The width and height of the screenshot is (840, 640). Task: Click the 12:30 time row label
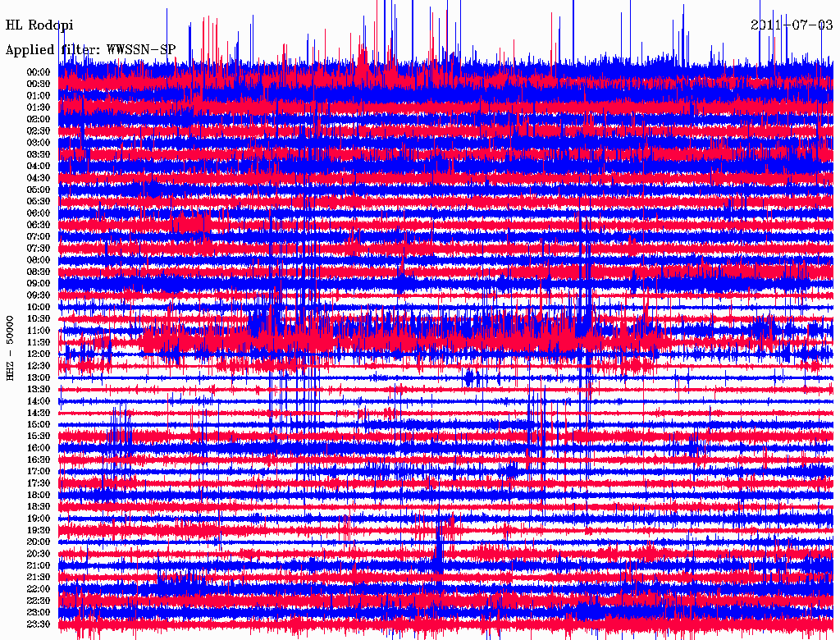click(39, 366)
